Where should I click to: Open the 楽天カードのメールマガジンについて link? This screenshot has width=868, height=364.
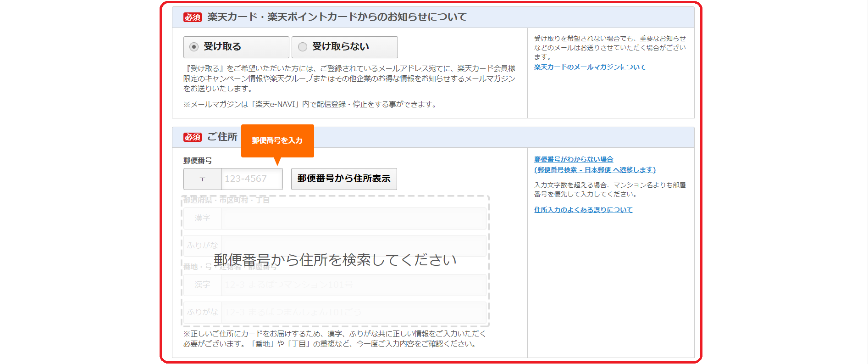(590, 67)
